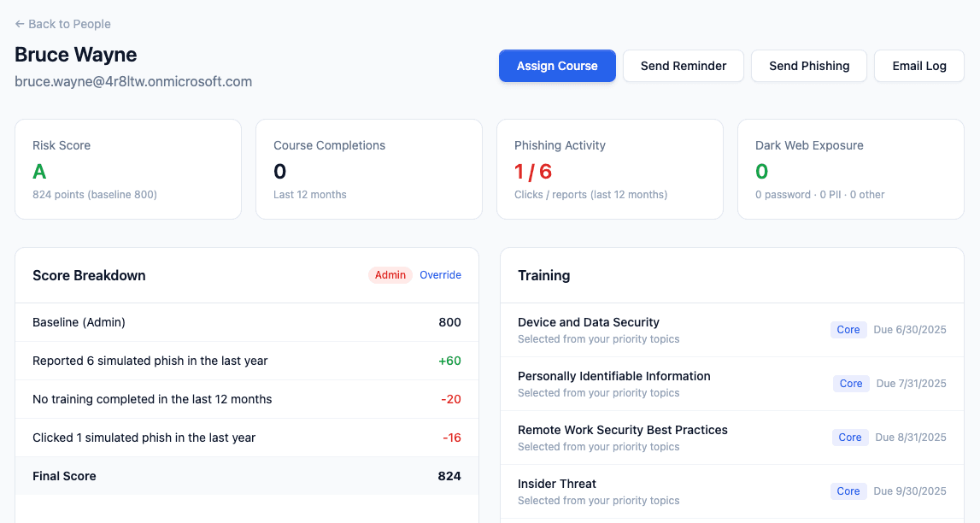
Task: Click '0 password · 0 PII · 0 other' text
Action: [819, 194]
